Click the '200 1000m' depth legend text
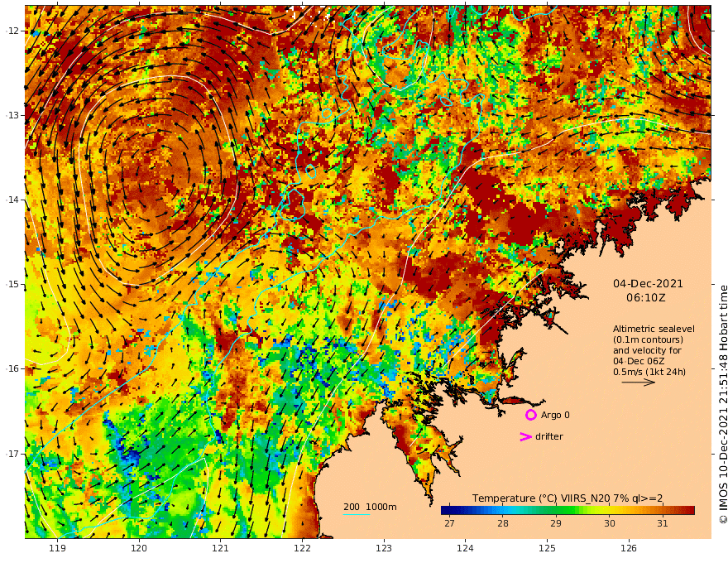This screenshot has height=563, width=728. [x=370, y=507]
